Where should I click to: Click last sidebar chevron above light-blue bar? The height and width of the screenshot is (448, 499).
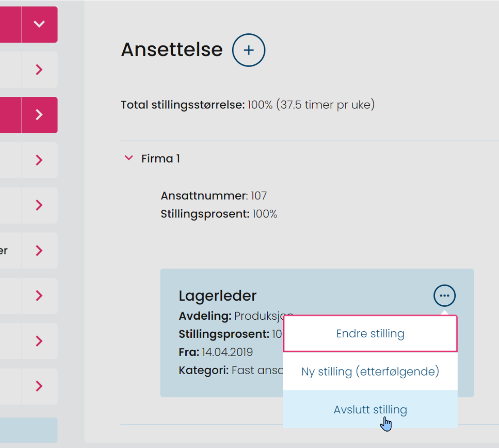pyautogui.click(x=39, y=386)
